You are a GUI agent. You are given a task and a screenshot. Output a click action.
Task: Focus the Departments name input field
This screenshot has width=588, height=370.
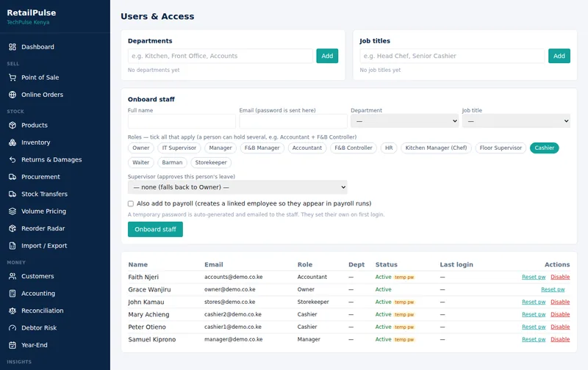[x=220, y=56]
